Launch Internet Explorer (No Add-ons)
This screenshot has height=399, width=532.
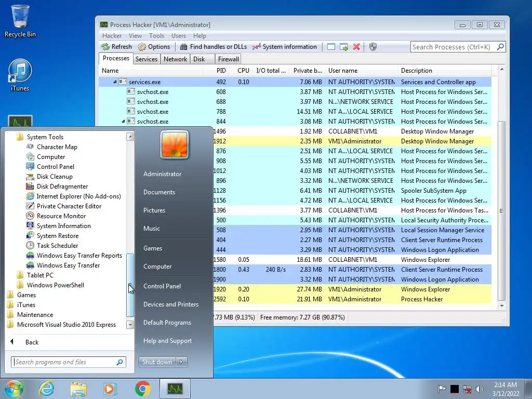point(79,196)
